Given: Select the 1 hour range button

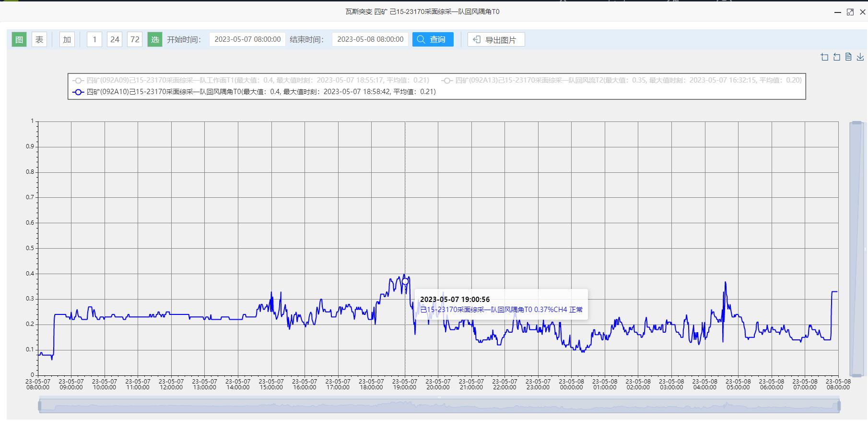Looking at the screenshot, I should pyautogui.click(x=94, y=39).
